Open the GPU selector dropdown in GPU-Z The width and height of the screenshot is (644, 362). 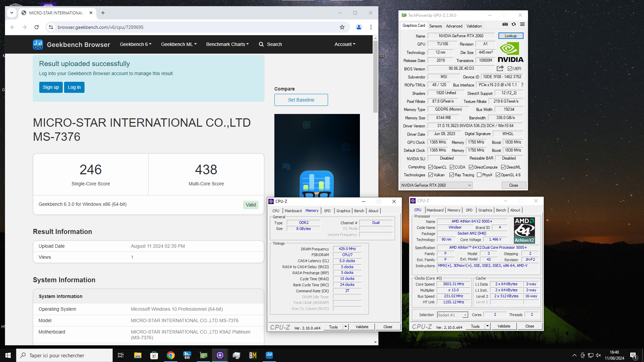[436, 185]
